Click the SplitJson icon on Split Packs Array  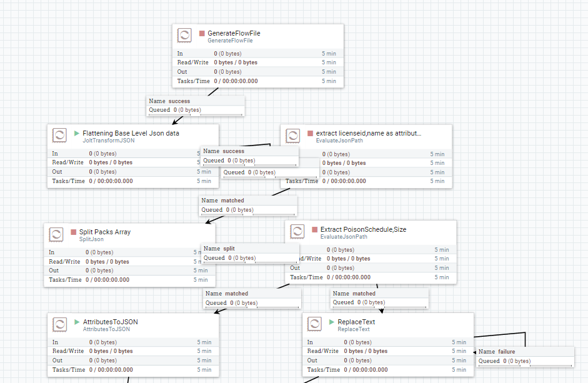tap(56, 234)
